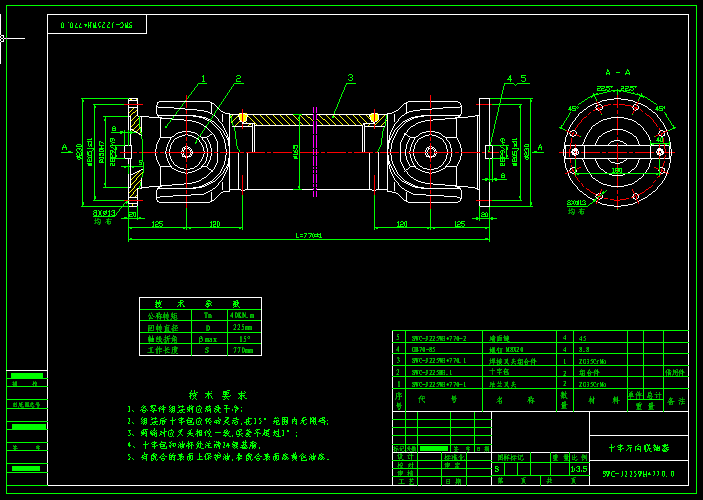Select the 770mm value cell
Screen dimensions: 703x500
pyautogui.click(x=243, y=350)
